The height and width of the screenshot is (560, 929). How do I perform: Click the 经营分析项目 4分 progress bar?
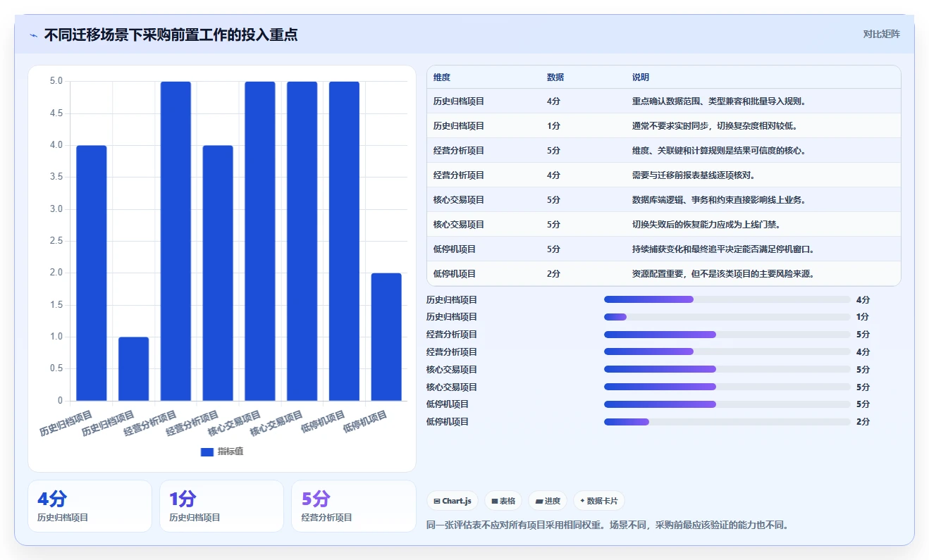(x=727, y=351)
